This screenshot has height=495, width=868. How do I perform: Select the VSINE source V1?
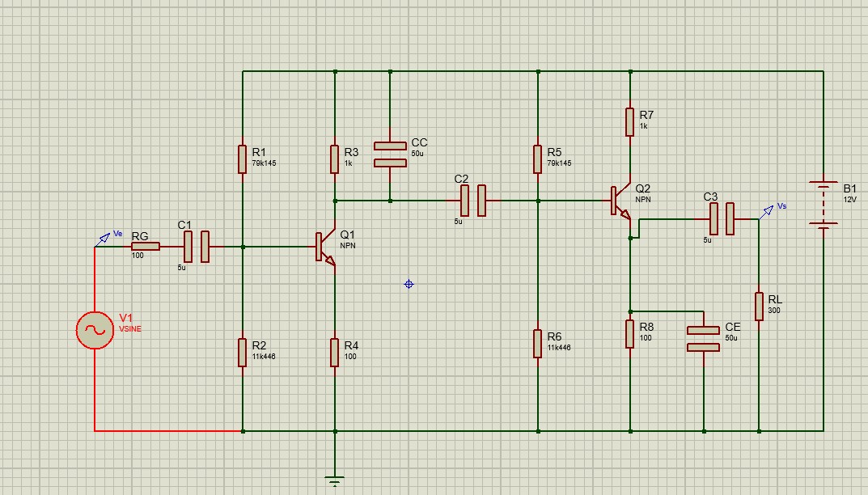(x=93, y=330)
